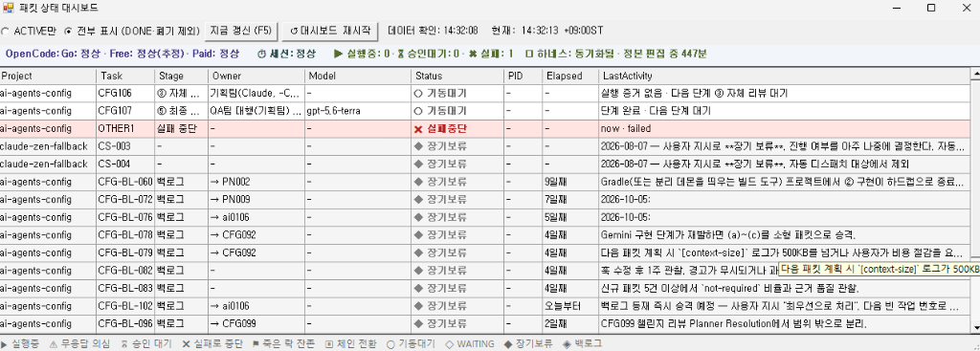Click the 실패 중단 stage cell in the OTHER1 row

coord(181,129)
